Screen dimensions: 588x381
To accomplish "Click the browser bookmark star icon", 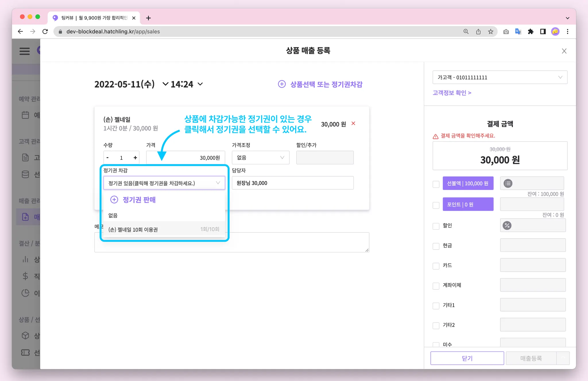I will [491, 32].
